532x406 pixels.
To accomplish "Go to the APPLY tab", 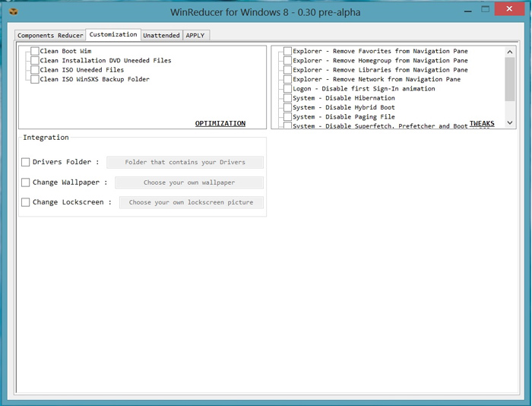I will 196,35.
